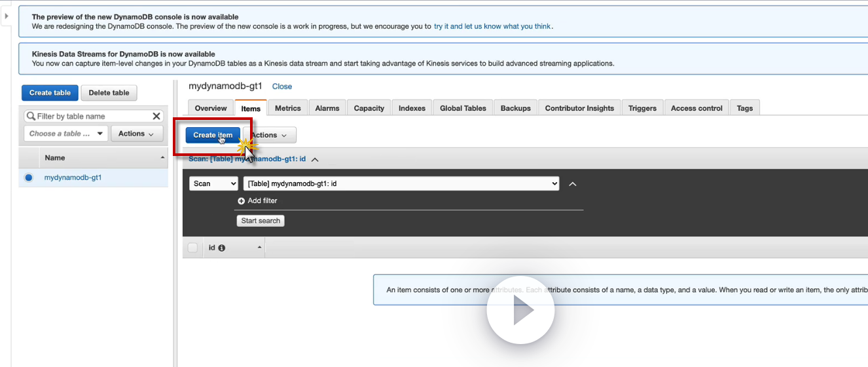Image resolution: width=868 pixels, height=367 pixels.
Task: Sort tables by Name column arrow
Action: pyautogui.click(x=162, y=158)
